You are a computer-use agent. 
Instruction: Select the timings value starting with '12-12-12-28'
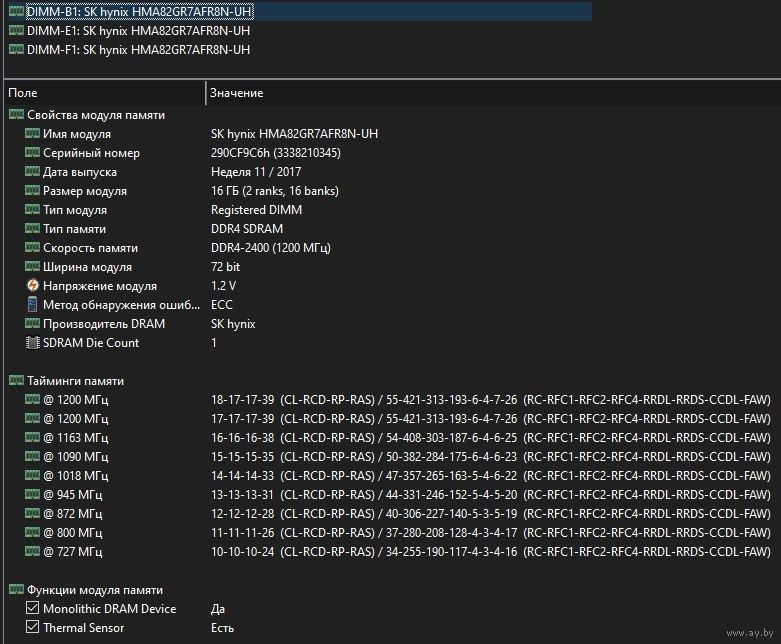(x=491, y=514)
